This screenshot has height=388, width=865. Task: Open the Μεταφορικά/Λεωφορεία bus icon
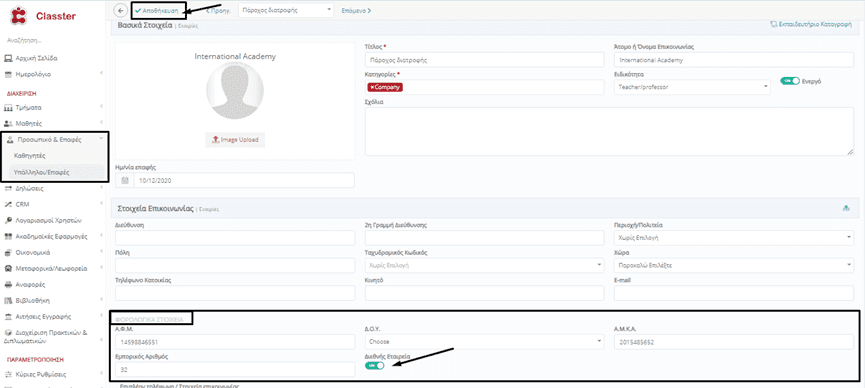(x=8, y=269)
